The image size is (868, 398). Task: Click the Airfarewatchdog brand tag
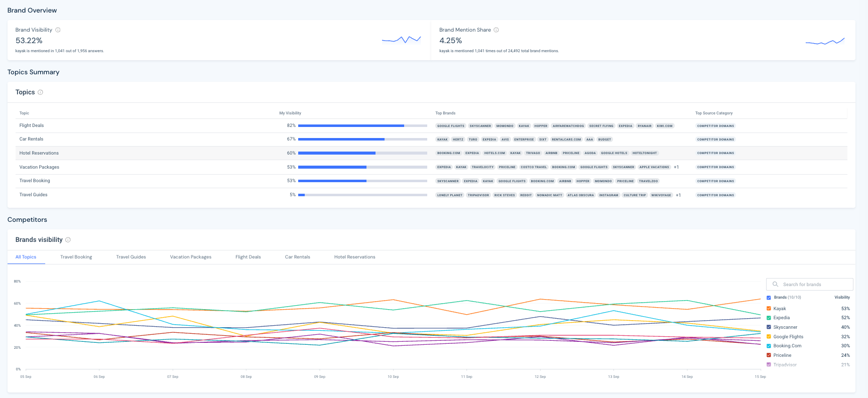(x=568, y=126)
